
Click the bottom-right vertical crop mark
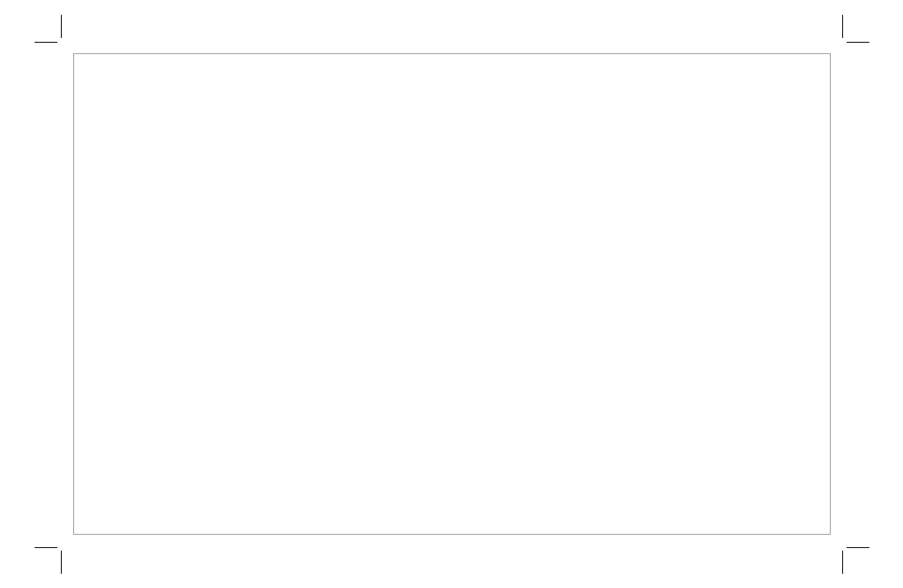pyautogui.click(x=842, y=562)
